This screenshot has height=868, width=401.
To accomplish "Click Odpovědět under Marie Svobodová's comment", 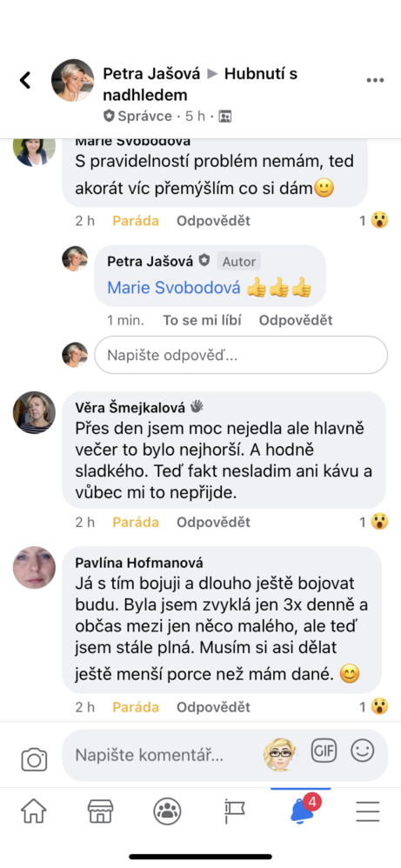I will [213, 221].
